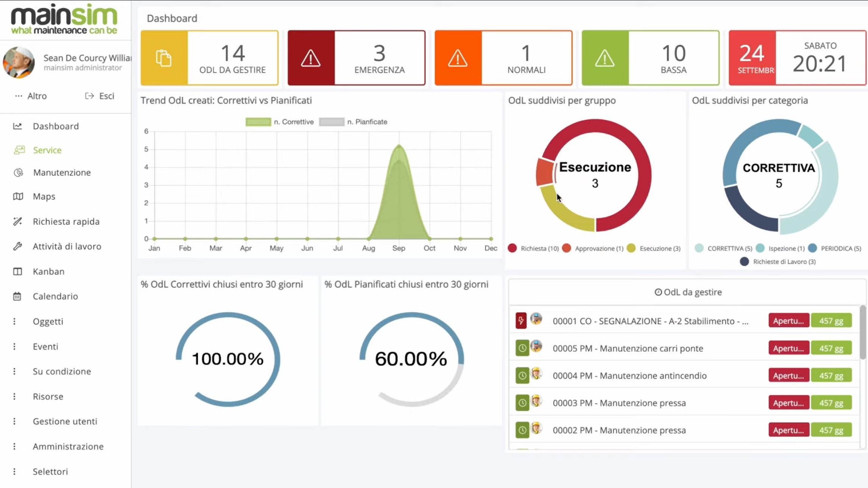Select the Calendario icon
Screen dimensions: 868x488
coord(18,296)
